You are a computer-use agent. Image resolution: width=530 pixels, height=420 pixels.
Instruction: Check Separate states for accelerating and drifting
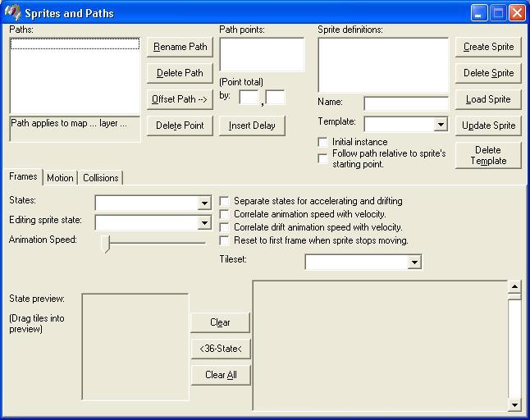click(224, 201)
